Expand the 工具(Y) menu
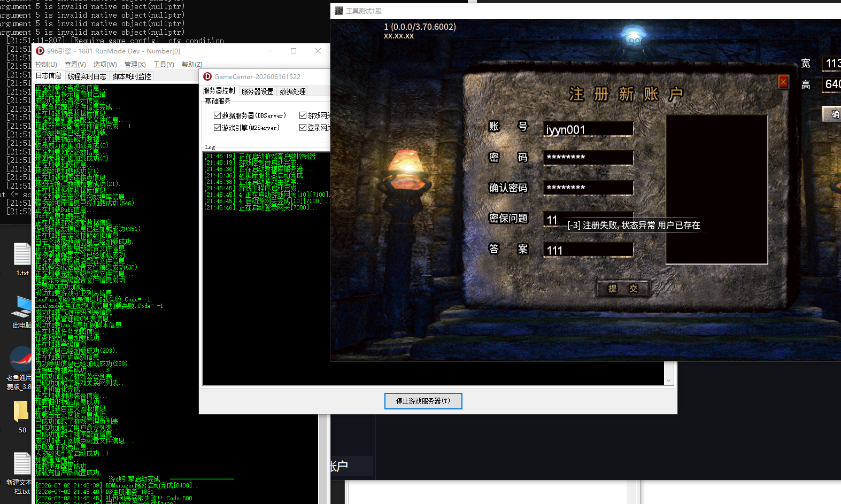The image size is (841, 504). 164,64
